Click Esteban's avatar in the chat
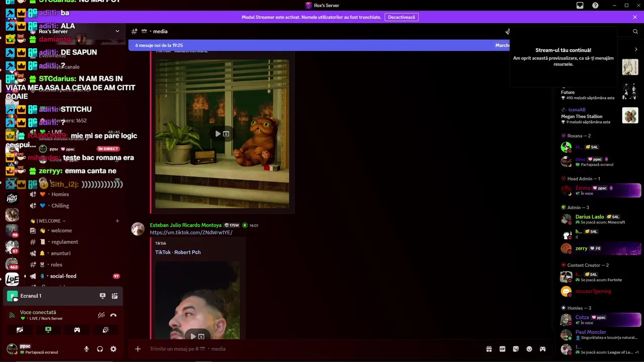Image resolution: width=644 pixels, height=362 pixels. pos(138,229)
